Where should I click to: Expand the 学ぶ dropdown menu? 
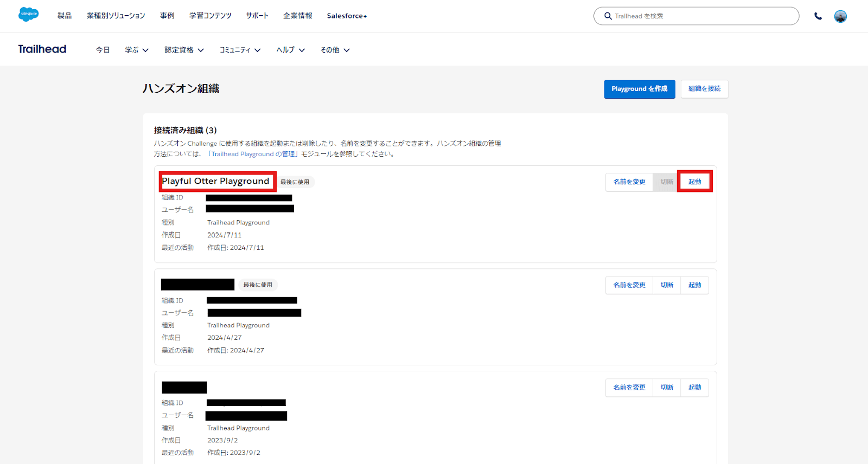coord(137,50)
